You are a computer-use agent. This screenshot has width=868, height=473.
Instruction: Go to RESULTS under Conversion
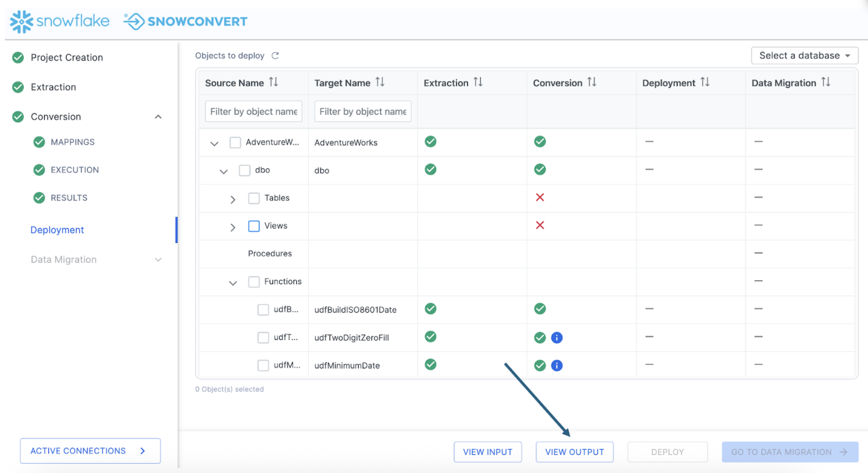[69, 198]
